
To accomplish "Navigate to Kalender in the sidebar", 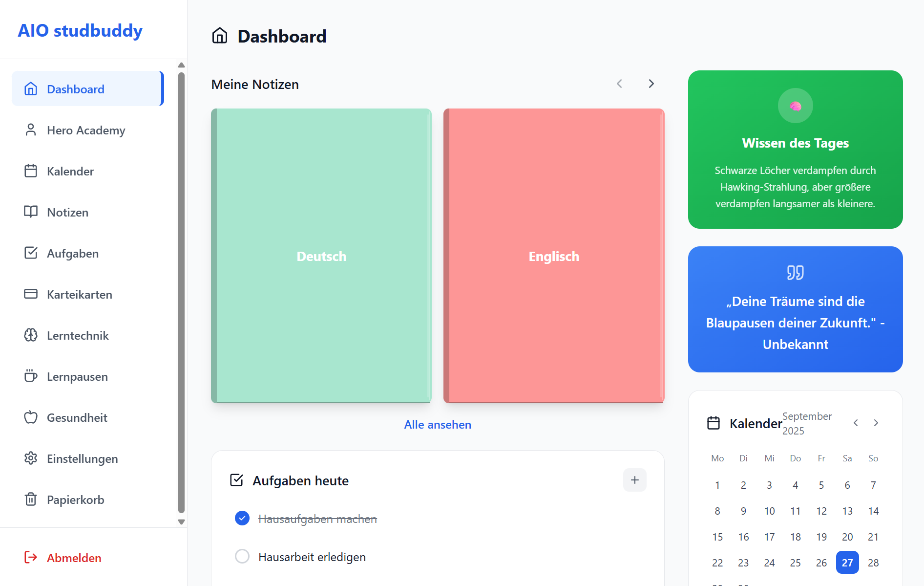I will click(x=88, y=171).
